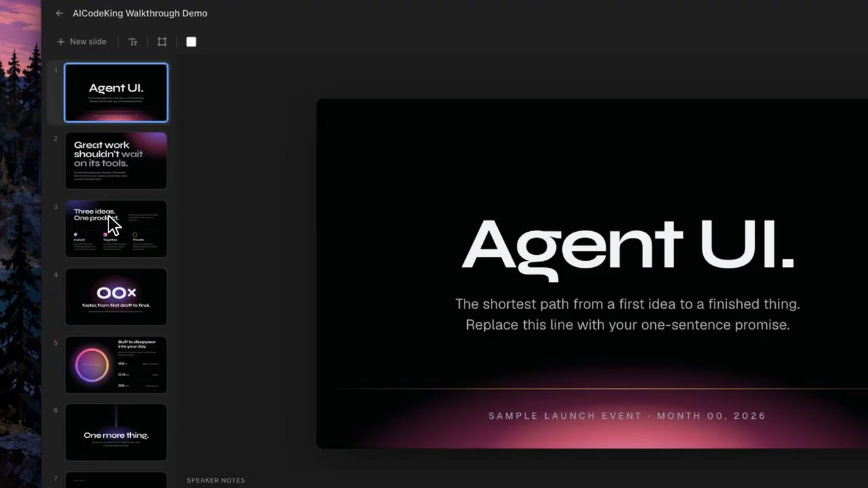Select slide 6 'One more thing.' thumbnail

[116, 432]
